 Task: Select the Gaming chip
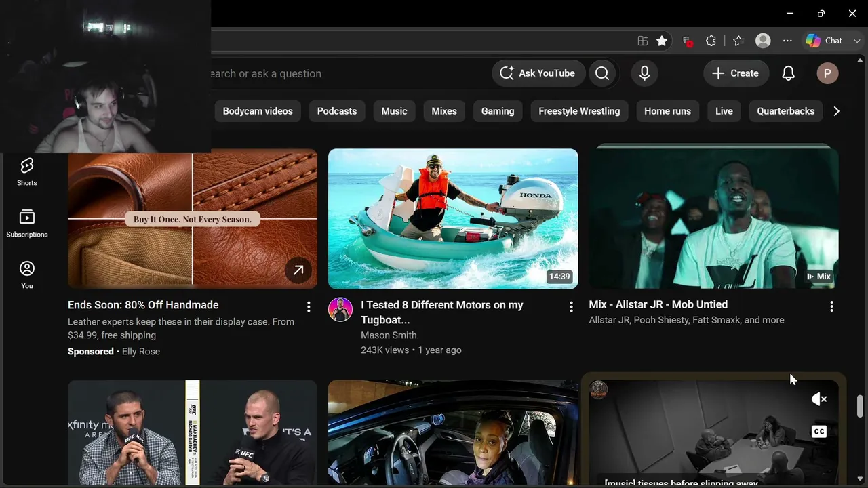(x=498, y=111)
